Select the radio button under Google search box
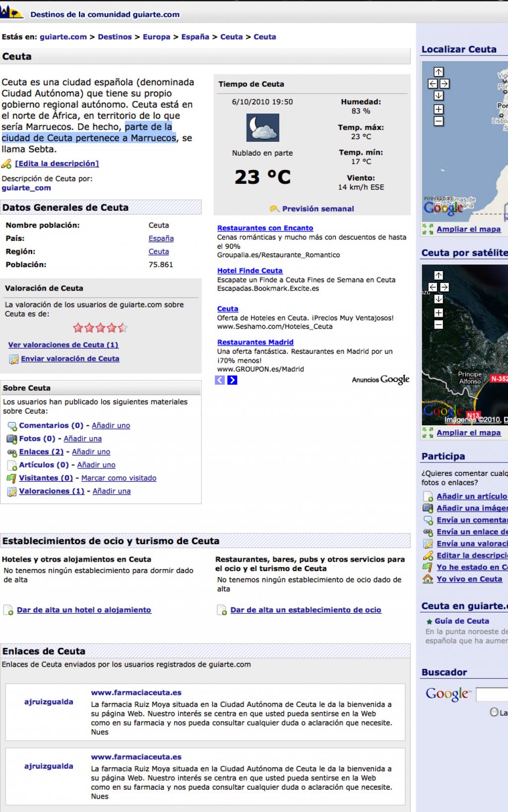This screenshot has width=508, height=812. [494, 712]
